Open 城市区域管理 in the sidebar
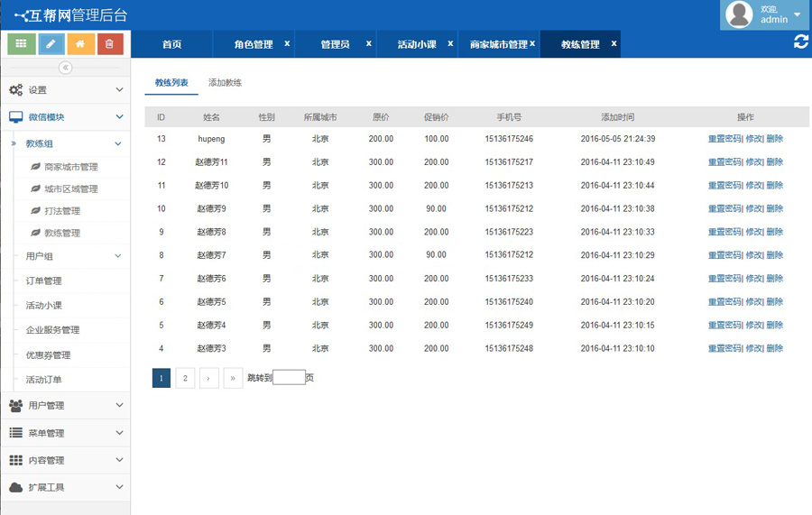 coord(70,189)
